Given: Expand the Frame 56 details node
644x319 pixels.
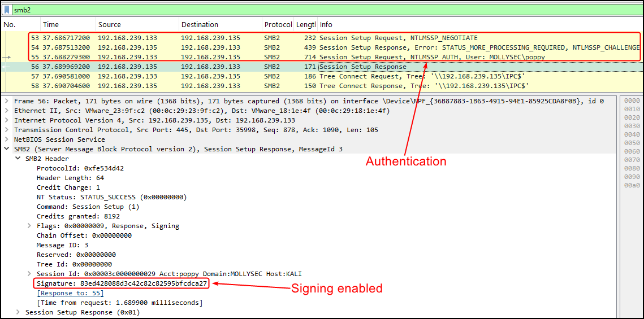Looking at the screenshot, I should click(7, 101).
